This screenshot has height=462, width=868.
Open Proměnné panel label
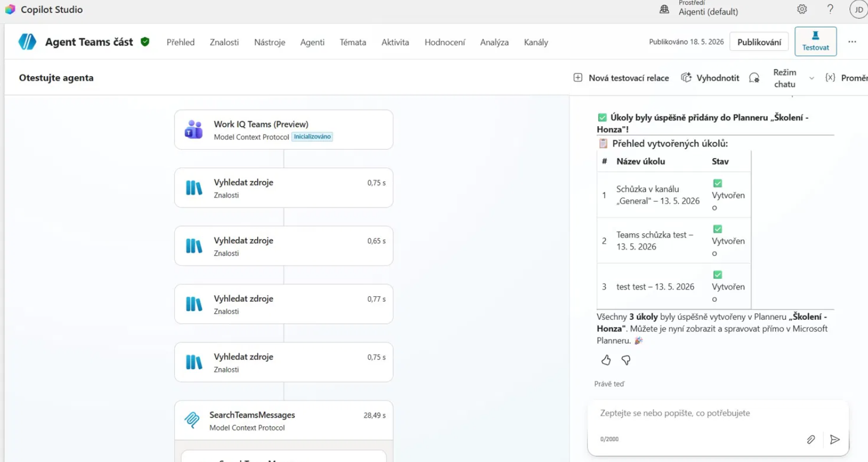(x=854, y=78)
